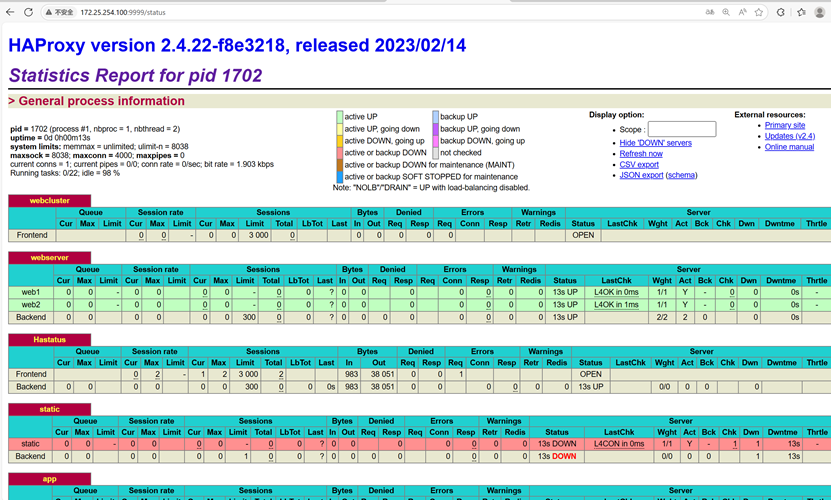The height and width of the screenshot is (500, 831).
Task: Click L4CON in 0ms check for static
Action: (x=619, y=444)
